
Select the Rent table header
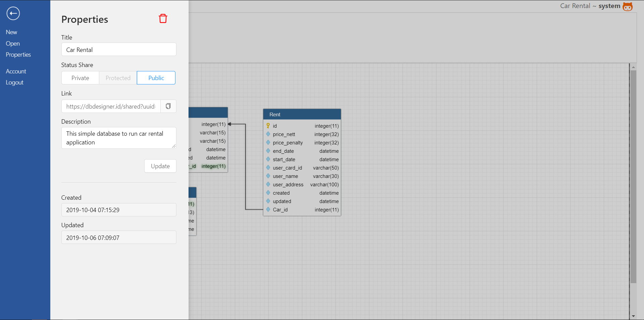[302, 114]
